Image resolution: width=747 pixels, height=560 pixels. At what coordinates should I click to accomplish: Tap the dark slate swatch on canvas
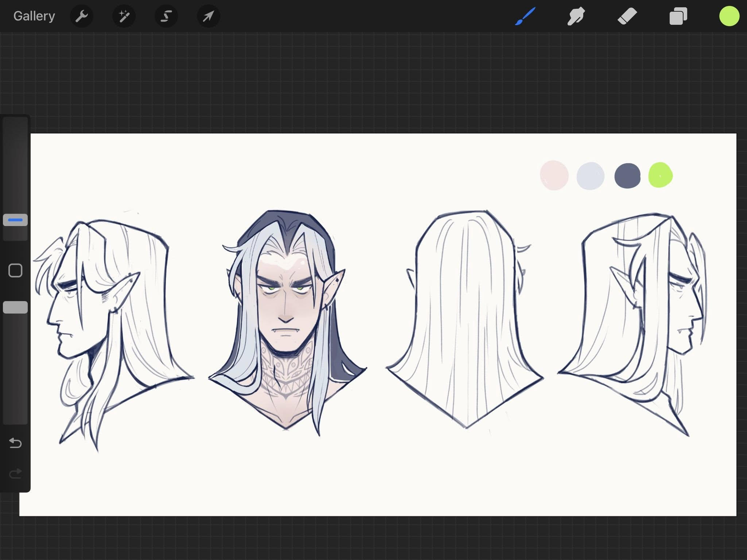pos(627,176)
